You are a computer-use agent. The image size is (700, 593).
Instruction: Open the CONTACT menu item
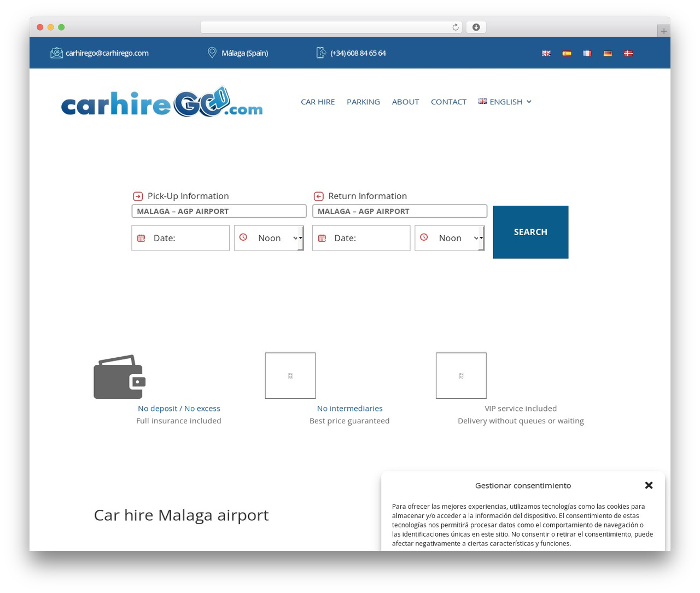[x=448, y=102]
